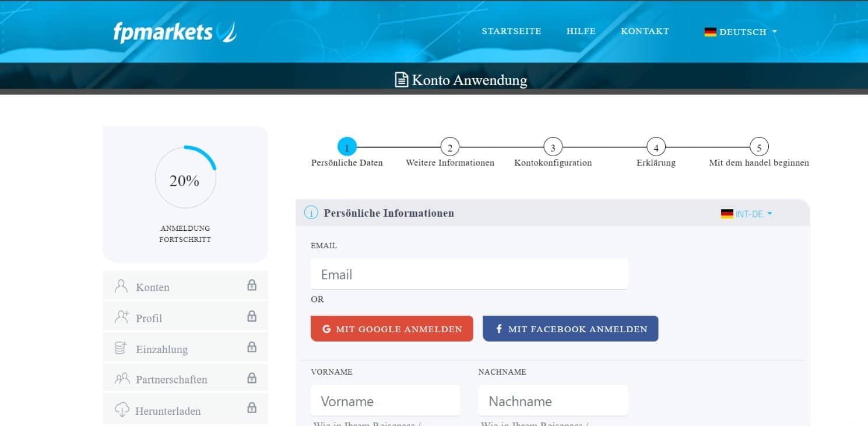Focus the Email input field
This screenshot has width=868, height=426.
click(x=469, y=274)
